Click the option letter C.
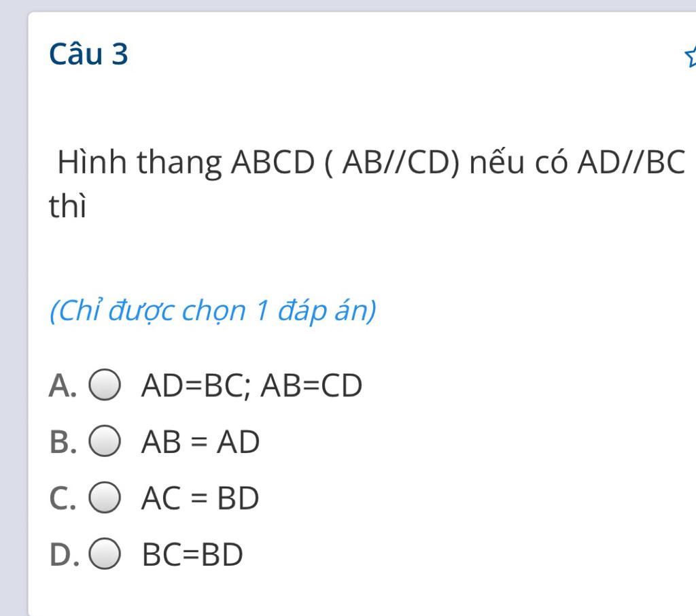Image resolution: width=696 pixels, height=616 pixels. tap(63, 498)
